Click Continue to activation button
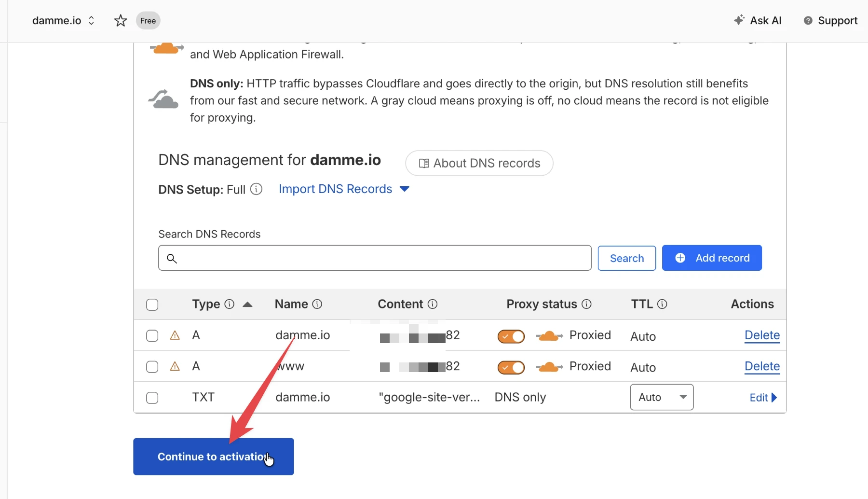 coord(214,457)
